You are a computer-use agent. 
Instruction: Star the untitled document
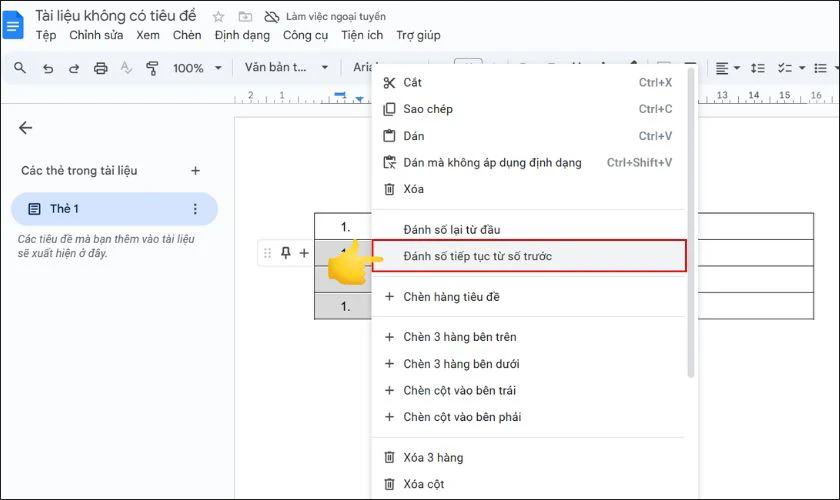(218, 17)
